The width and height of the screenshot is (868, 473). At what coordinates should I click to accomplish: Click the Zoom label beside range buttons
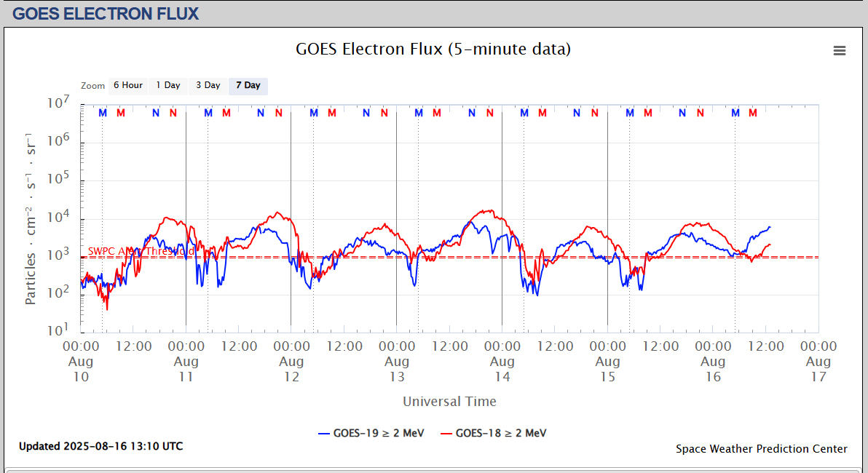click(92, 86)
